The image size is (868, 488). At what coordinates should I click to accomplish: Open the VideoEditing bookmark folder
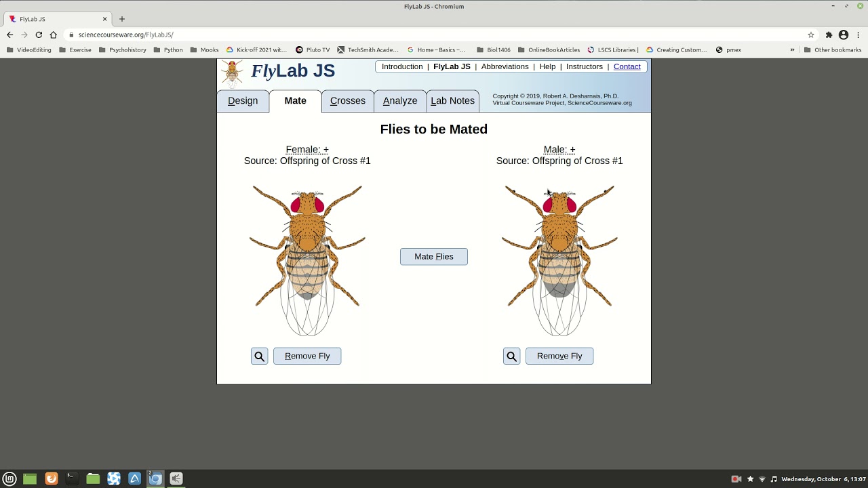[28, 49]
